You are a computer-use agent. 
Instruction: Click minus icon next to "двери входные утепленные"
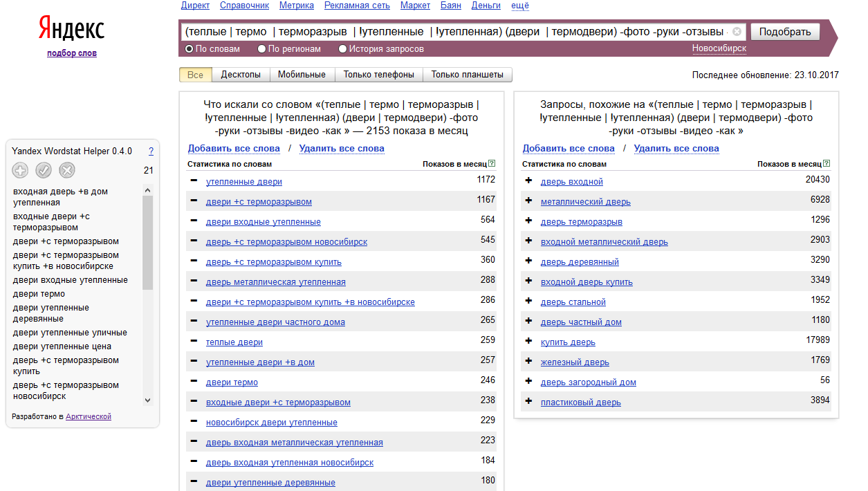coord(194,221)
